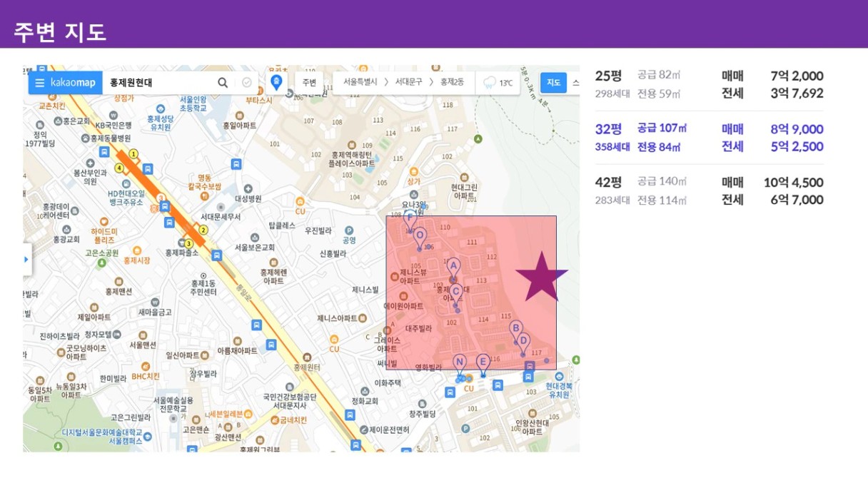The image size is (868, 488).
Task: Select subway exit 4 marker
Action: [x=119, y=168]
